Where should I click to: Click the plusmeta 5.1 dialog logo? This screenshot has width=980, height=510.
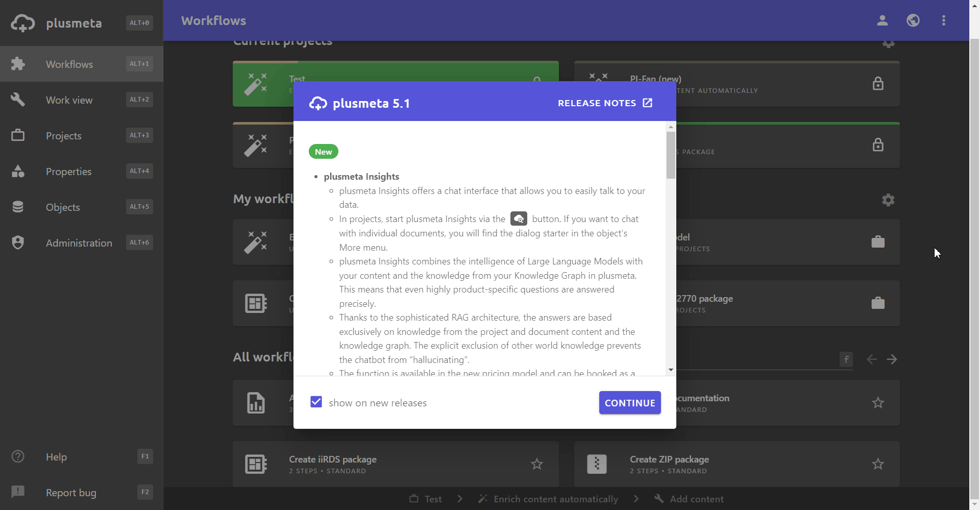pos(318,103)
